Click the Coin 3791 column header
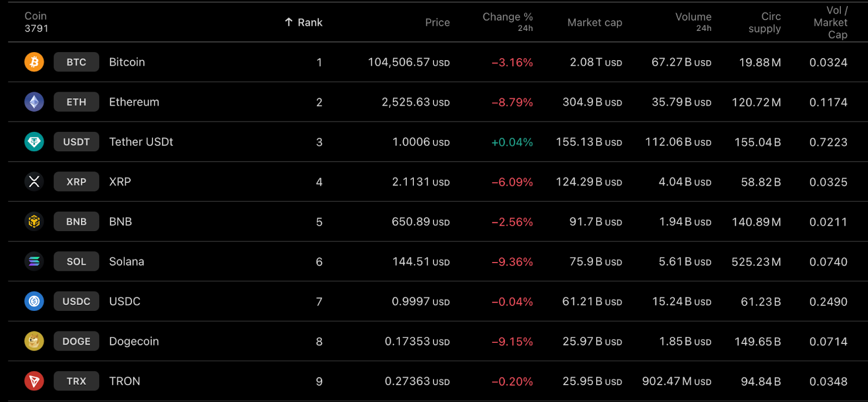 coord(36,22)
